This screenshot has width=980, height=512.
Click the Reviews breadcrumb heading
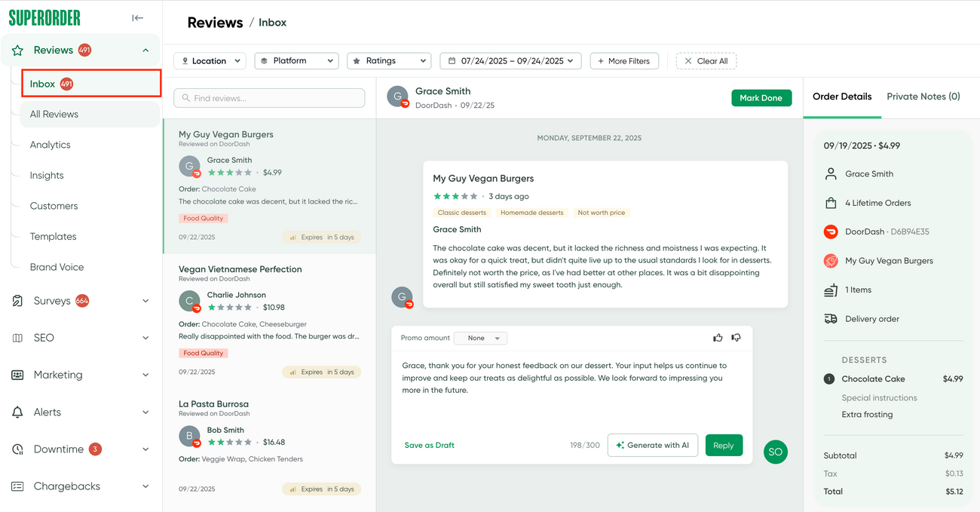(215, 23)
